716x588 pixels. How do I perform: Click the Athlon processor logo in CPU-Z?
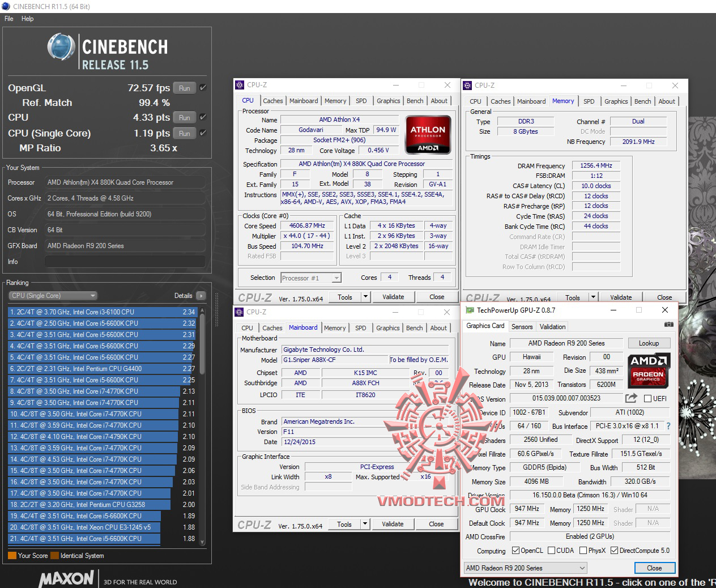[428, 135]
